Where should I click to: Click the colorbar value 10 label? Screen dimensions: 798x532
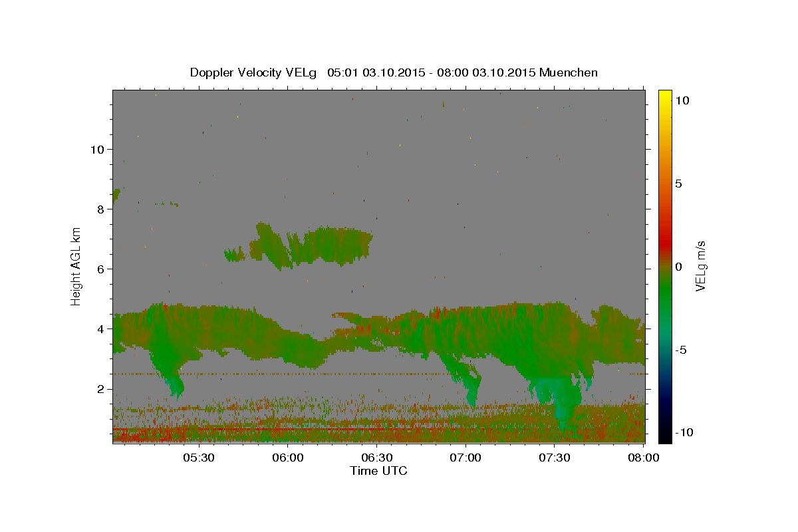coord(682,100)
